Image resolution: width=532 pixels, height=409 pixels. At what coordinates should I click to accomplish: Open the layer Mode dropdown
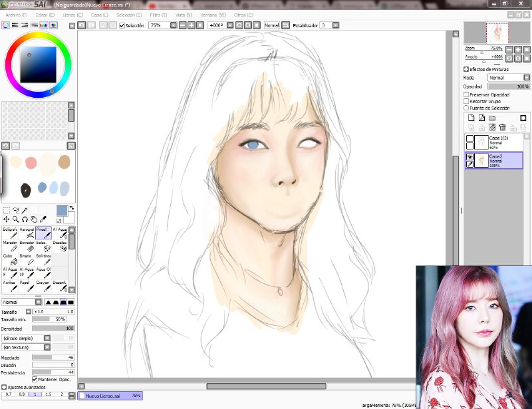tap(509, 78)
